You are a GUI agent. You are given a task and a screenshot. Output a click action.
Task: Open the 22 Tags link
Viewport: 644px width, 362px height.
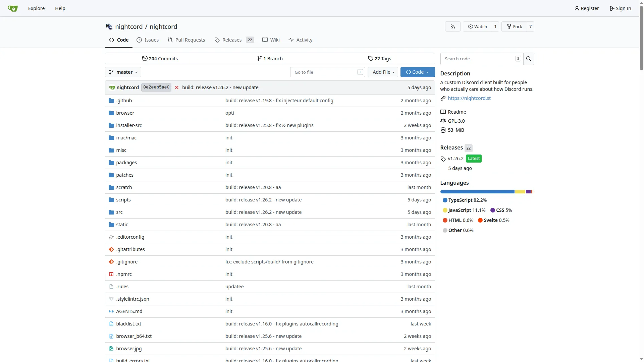click(379, 59)
